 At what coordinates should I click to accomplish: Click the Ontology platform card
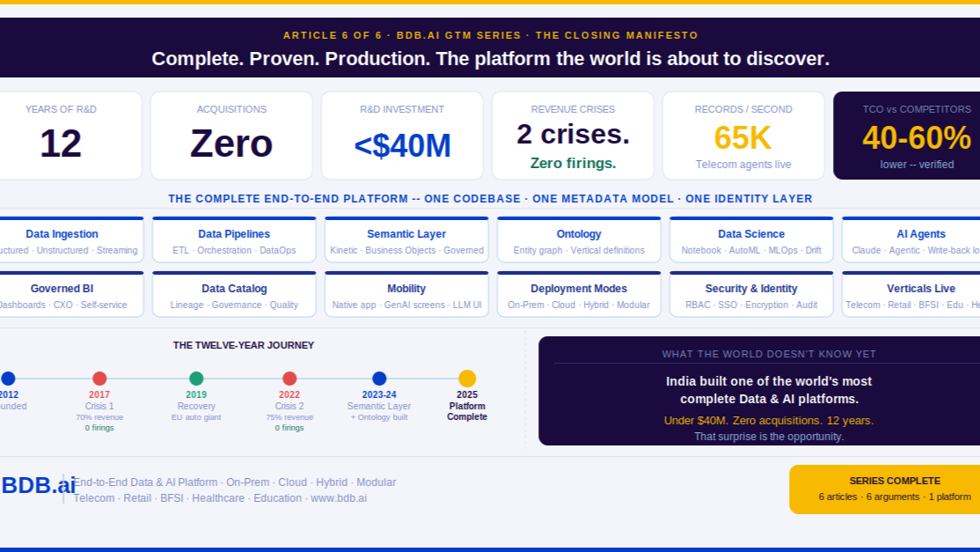579,240
